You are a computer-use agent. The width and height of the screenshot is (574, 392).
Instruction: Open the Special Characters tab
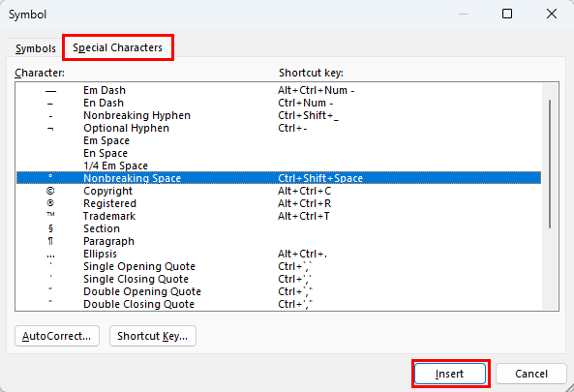click(117, 47)
